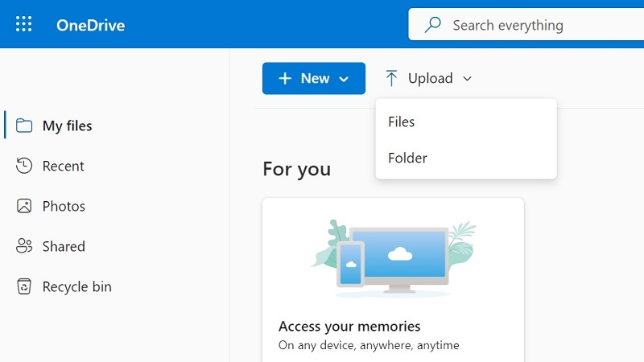The width and height of the screenshot is (644, 362).
Task: Choose Folder from the Upload menu
Action: point(407,158)
